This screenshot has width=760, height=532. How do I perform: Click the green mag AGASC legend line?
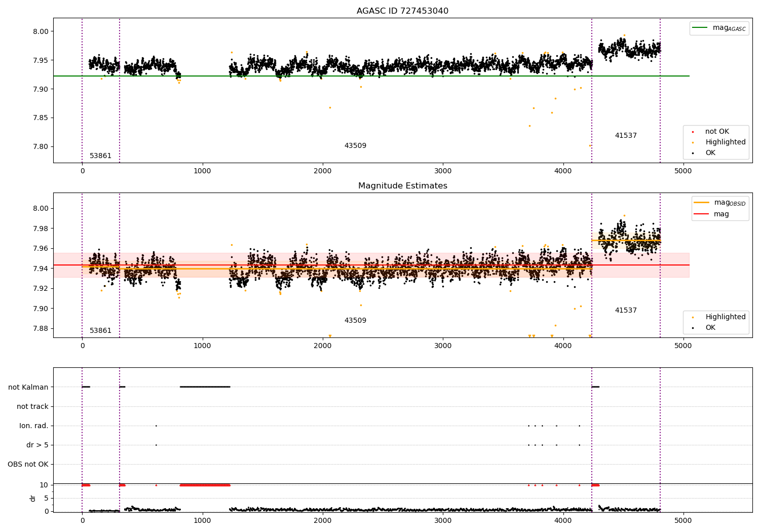701,28
